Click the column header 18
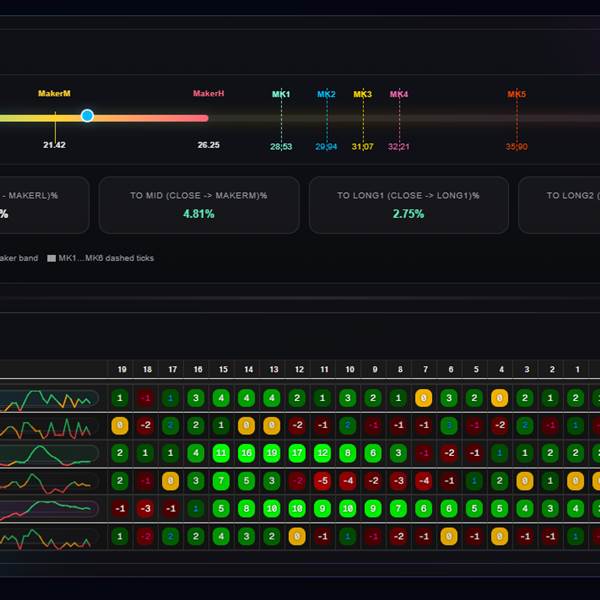The width and height of the screenshot is (600, 600). pos(147,369)
